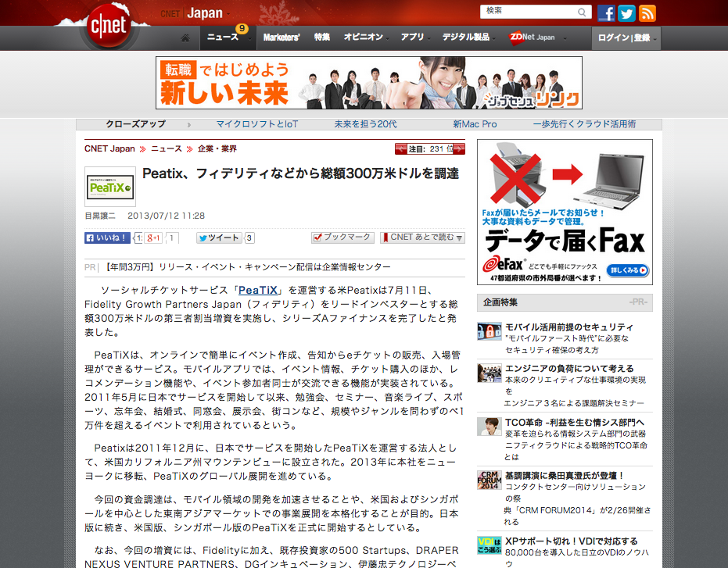Click the 企業・業界 breadcrumb

(217, 149)
